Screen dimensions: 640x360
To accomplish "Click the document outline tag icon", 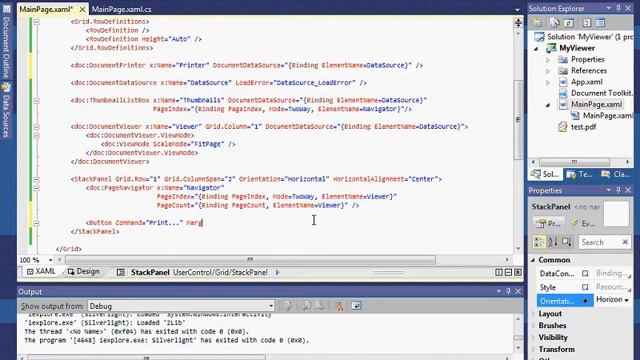I will [121, 272].
